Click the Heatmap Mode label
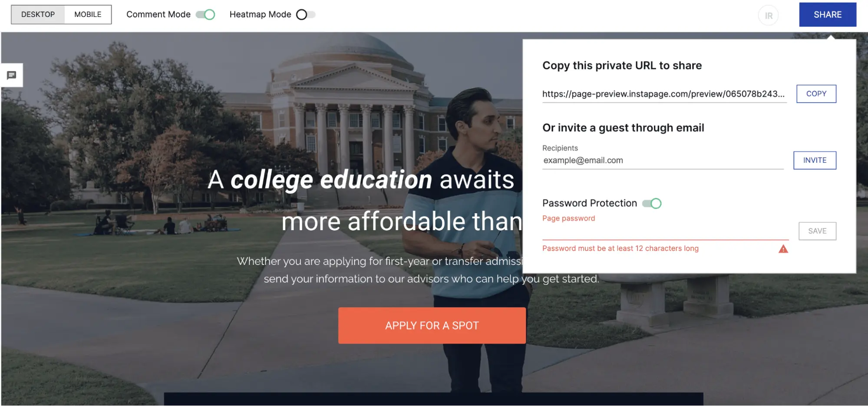 260,14
